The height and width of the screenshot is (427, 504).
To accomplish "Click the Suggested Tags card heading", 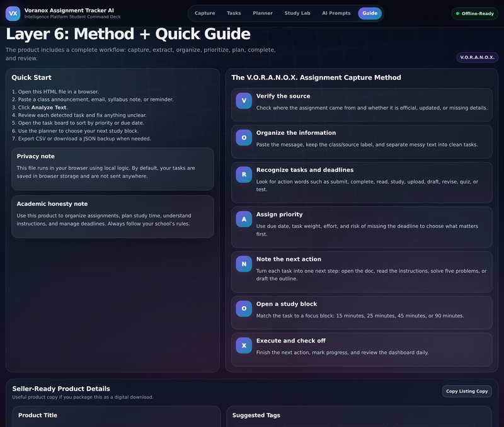I will 256,415.
